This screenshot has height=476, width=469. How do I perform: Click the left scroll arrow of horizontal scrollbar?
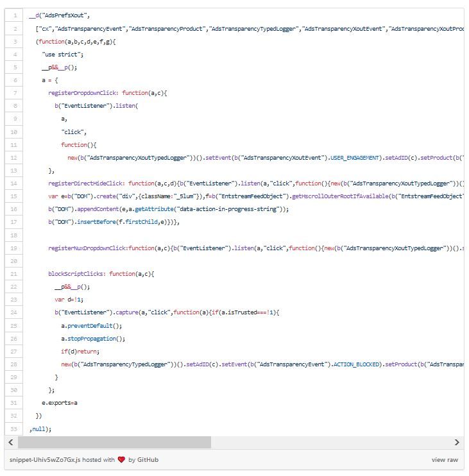(11, 442)
